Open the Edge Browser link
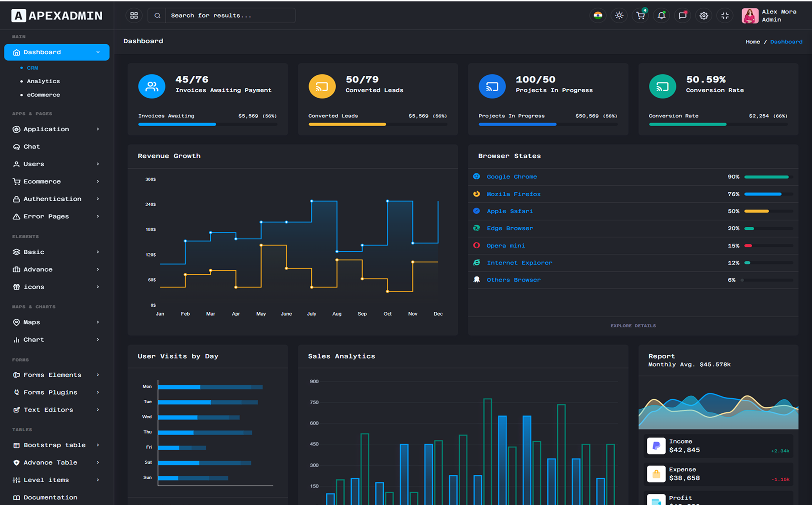This screenshot has height=505, width=812. pyautogui.click(x=509, y=229)
